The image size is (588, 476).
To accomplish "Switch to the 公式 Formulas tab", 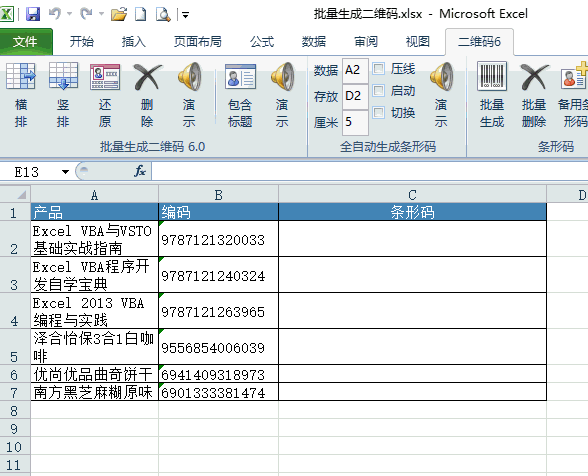I will coord(262,41).
